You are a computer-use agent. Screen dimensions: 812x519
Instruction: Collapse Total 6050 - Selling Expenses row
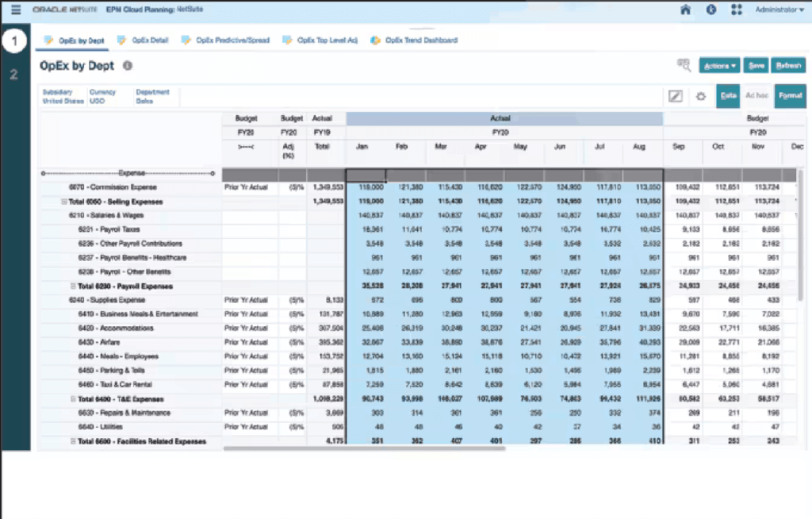64,202
